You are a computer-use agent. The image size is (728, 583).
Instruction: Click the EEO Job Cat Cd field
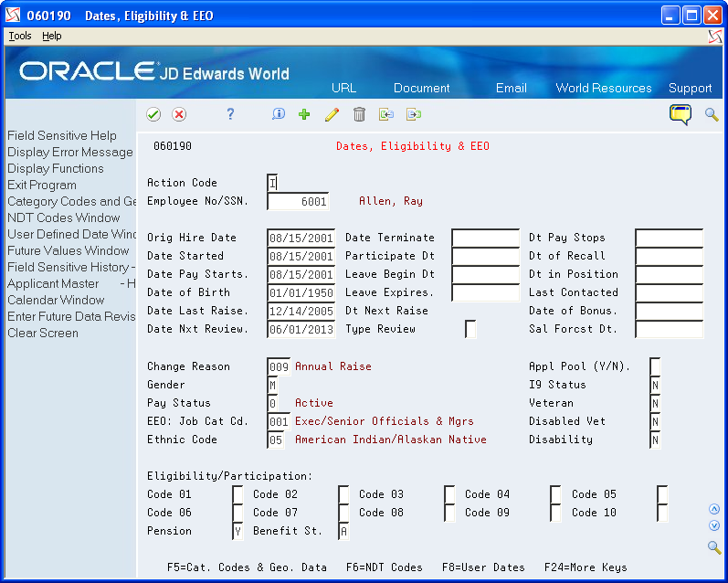279,421
